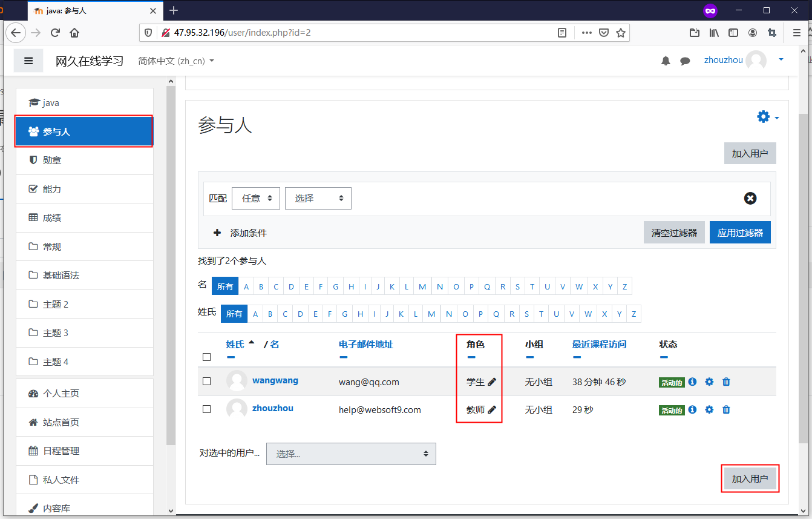This screenshot has height=519, width=812.
Task: Open zhouzhou's enrolment settings gear icon
Action: pyautogui.click(x=709, y=410)
